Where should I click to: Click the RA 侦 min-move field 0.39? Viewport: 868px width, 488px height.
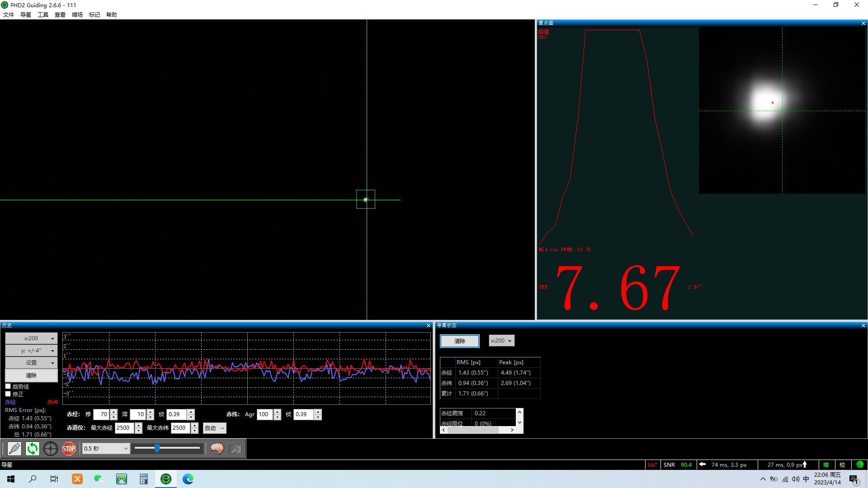coord(177,414)
